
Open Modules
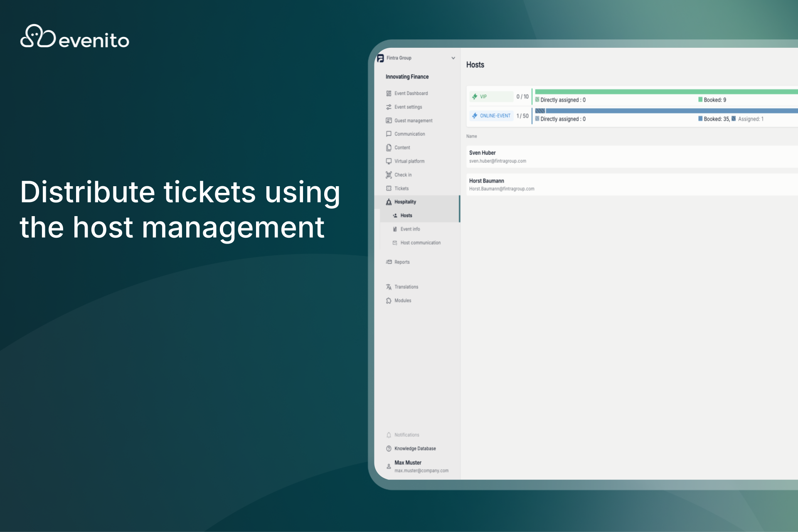403,300
